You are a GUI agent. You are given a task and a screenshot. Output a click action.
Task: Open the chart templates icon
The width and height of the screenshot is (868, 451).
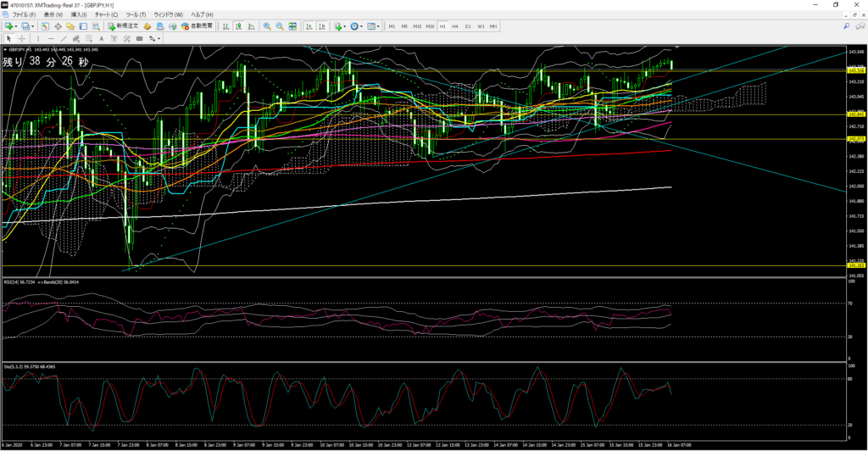[371, 26]
